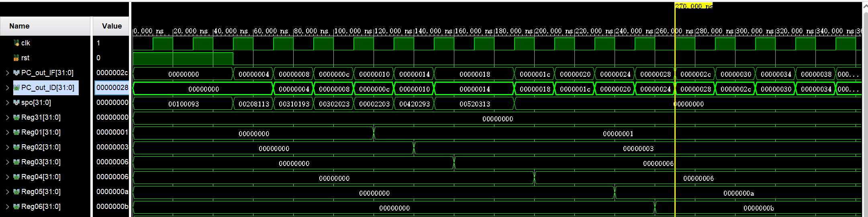This screenshot has width=868, height=217.
Task: Click the PC_out_ID value field 00000028
Action: point(112,88)
